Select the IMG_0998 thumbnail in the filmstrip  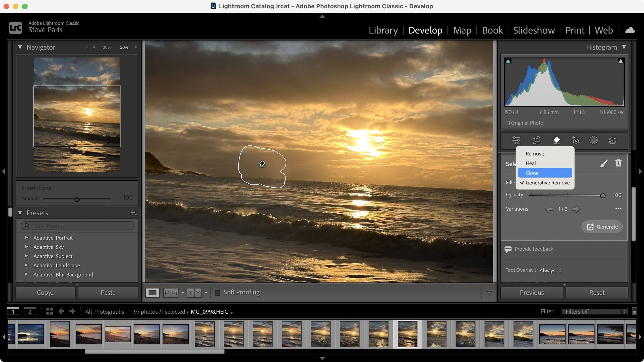click(x=408, y=334)
